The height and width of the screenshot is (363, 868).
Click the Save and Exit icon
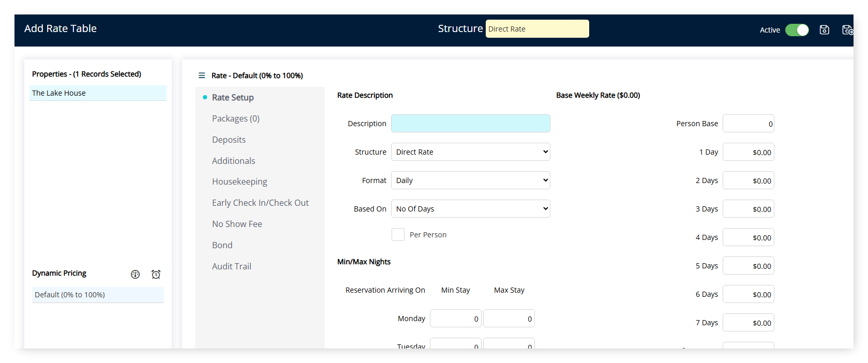coord(847,30)
